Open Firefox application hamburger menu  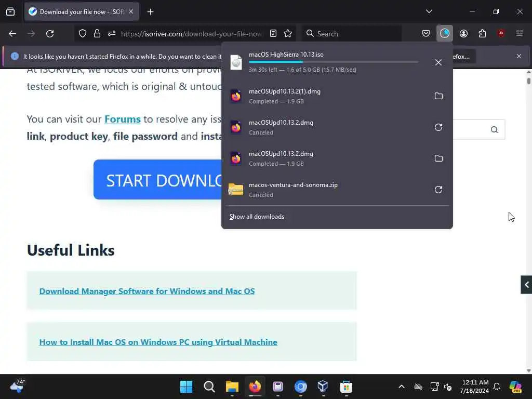pos(520,33)
